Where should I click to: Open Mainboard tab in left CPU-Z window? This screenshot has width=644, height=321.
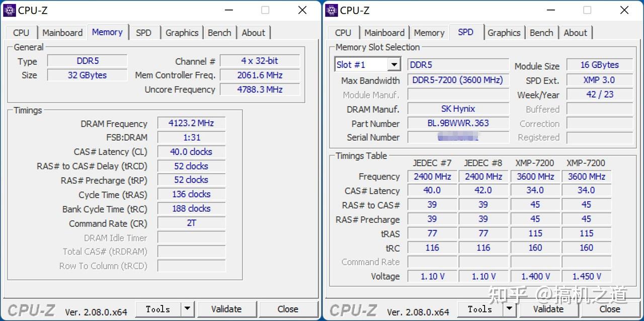[x=62, y=33]
